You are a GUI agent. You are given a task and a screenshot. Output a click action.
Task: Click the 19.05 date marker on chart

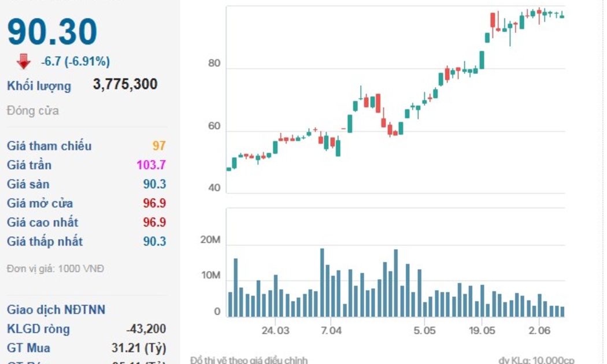[x=482, y=330]
